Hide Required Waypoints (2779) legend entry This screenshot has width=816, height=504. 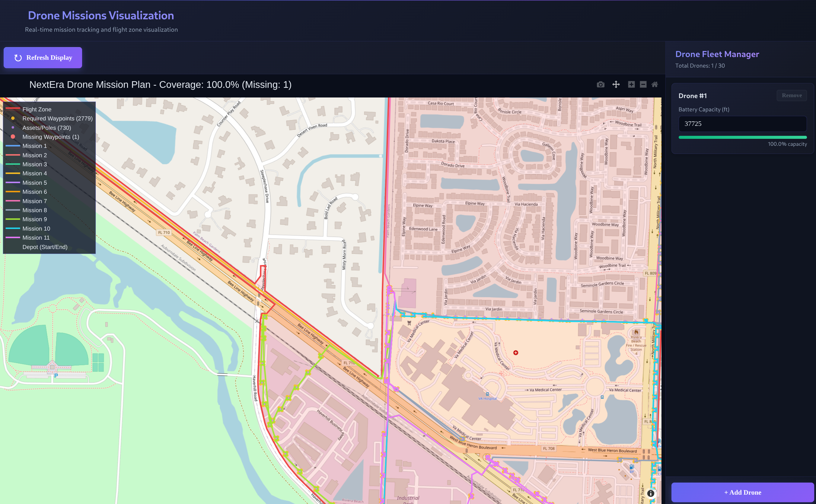(x=57, y=118)
